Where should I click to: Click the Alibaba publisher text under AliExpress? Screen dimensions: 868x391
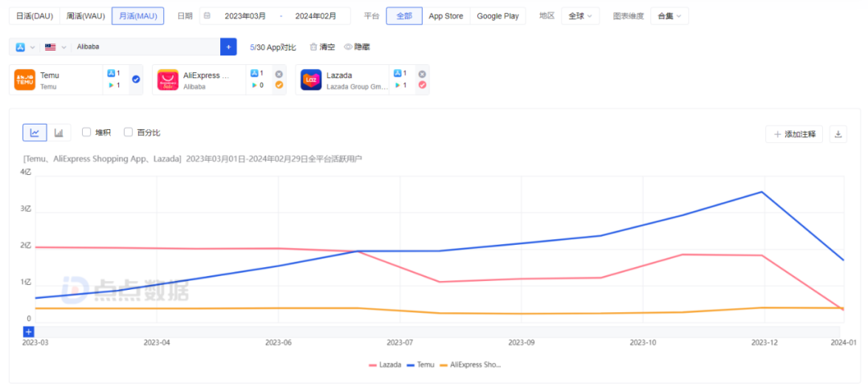(194, 86)
